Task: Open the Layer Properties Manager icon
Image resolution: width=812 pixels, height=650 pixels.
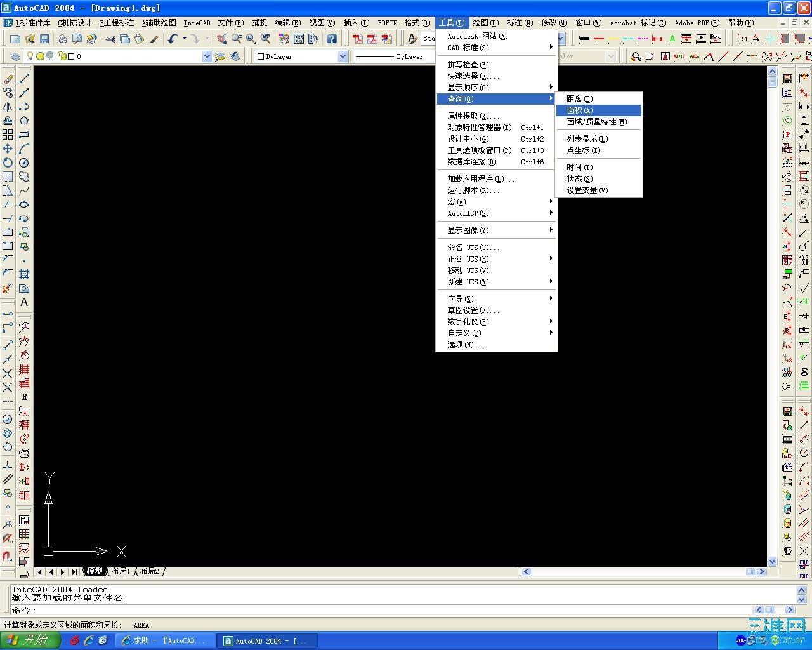Action: tap(15, 56)
